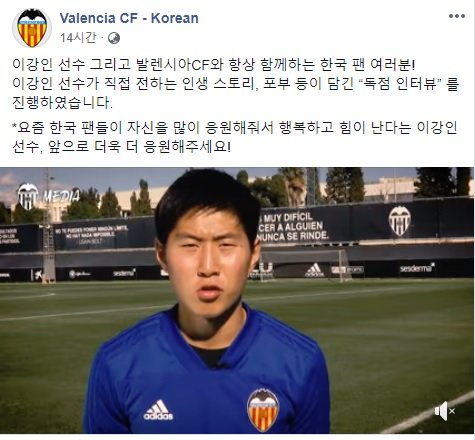Click the globe public-audience icon
The image size is (475, 440).
click(x=114, y=38)
